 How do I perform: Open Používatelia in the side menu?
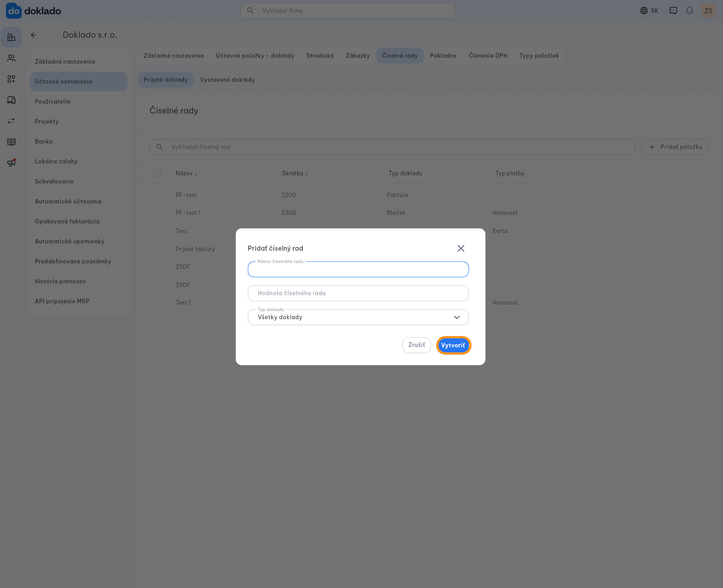point(79,102)
